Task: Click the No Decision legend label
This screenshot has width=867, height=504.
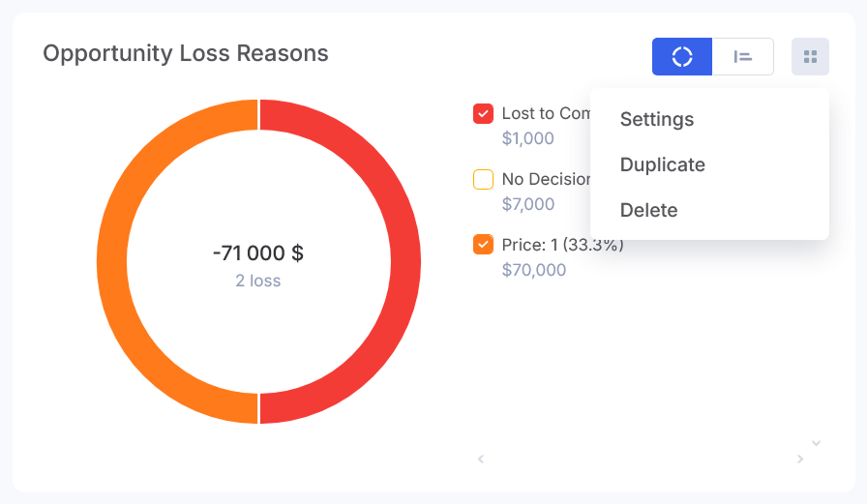Action: coord(546,179)
